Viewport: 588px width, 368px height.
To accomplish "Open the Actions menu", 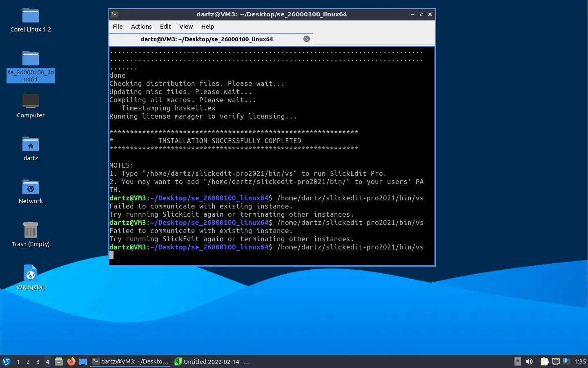I will pos(141,27).
